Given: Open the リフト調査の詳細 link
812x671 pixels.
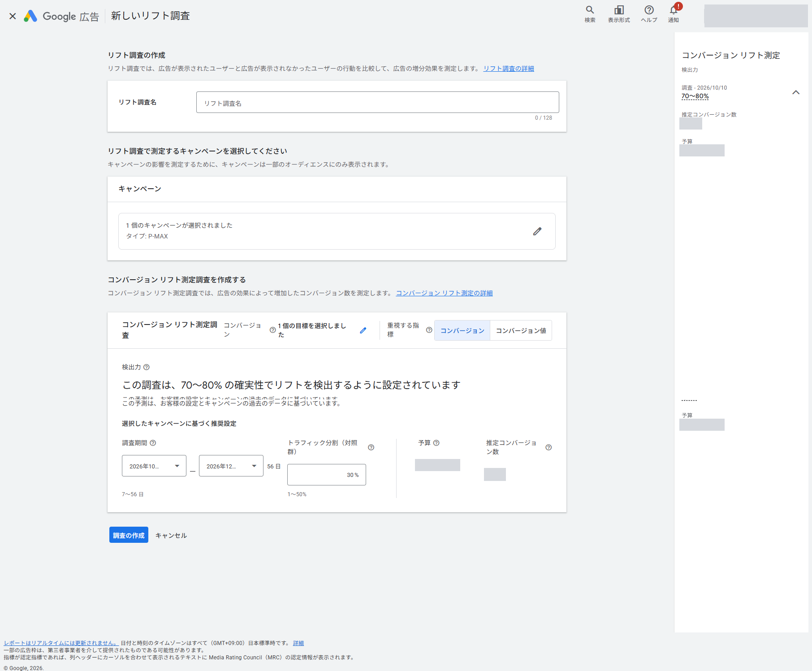Looking at the screenshot, I should 509,69.
